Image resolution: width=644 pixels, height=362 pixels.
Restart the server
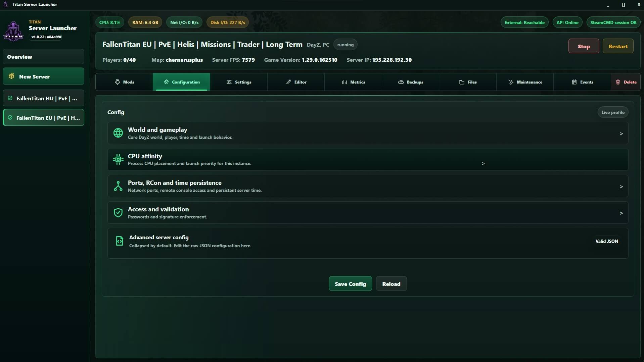point(618,46)
